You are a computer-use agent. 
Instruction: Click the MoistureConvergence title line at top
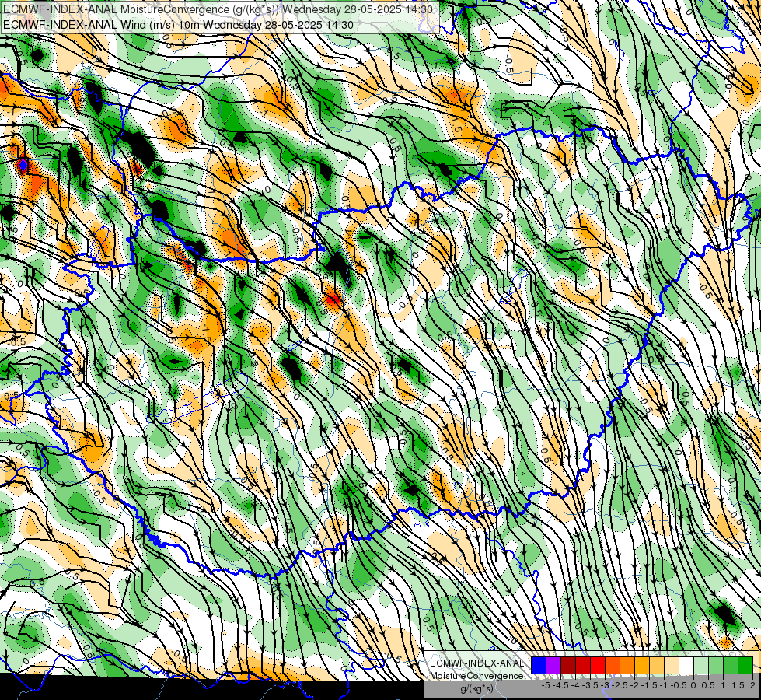(217, 9)
